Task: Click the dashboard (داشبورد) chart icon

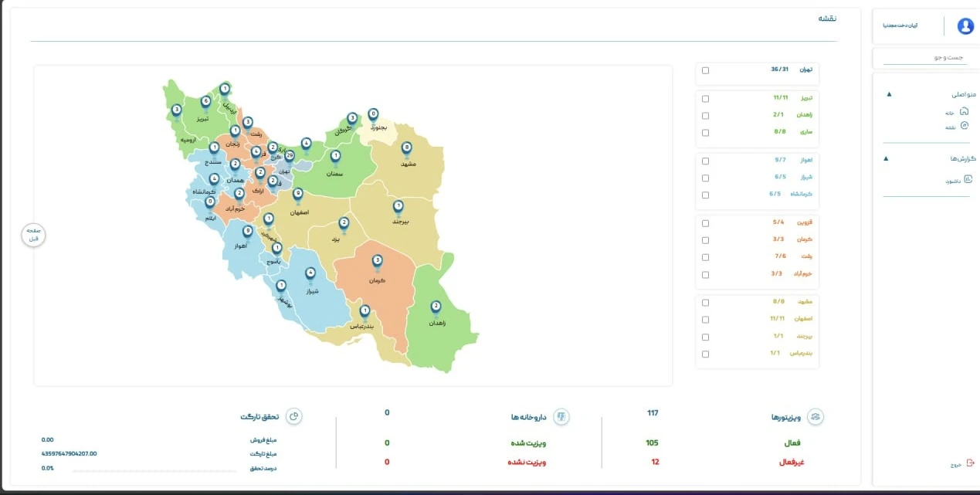Action: click(x=968, y=180)
